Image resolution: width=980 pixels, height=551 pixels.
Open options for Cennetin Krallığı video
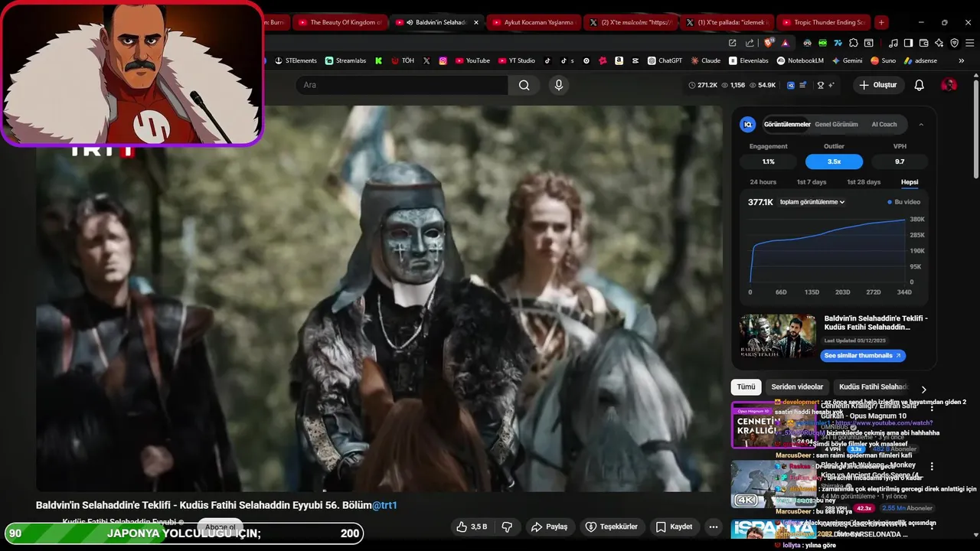(x=932, y=409)
